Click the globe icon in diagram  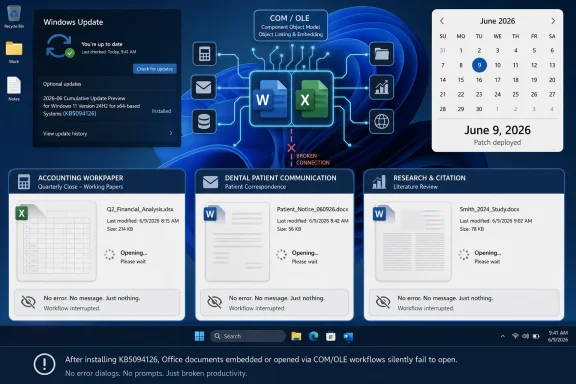point(381,121)
